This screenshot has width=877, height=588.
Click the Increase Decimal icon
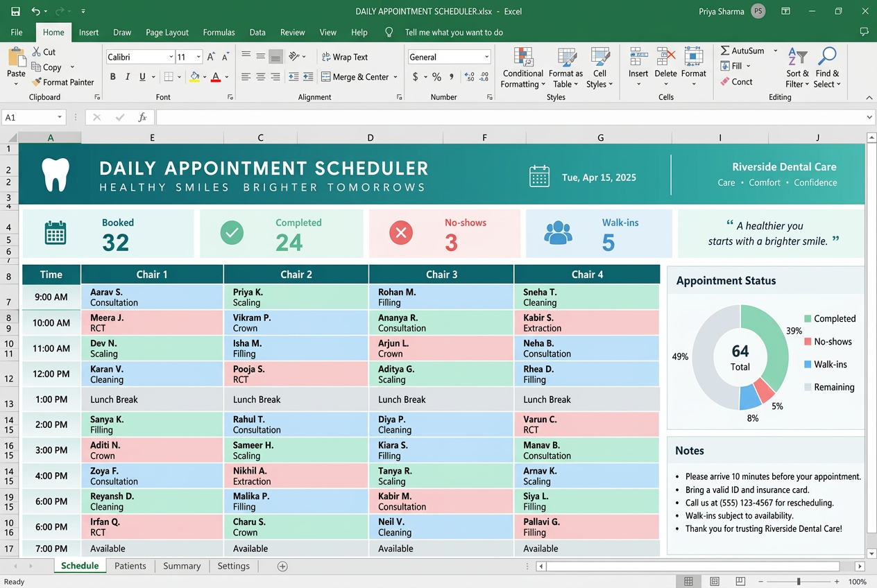tap(469, 77)
